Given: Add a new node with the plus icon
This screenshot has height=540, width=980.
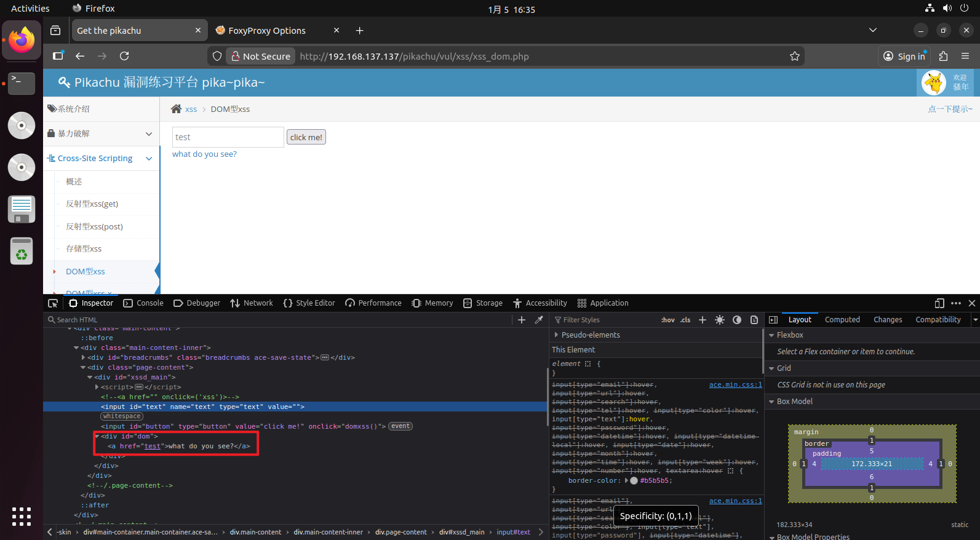Looking at the screenshot, I should 522,320.
